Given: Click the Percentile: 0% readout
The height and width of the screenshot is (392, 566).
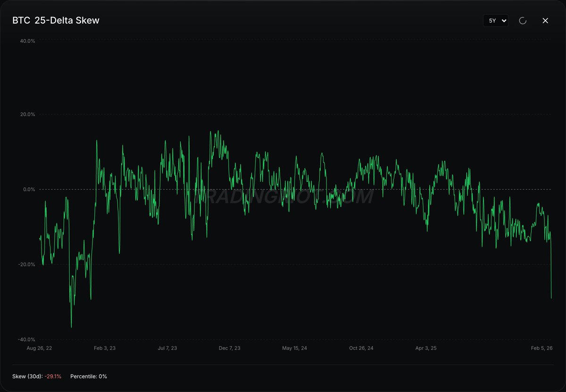Looking at the screenshot, I should (89, 376).
